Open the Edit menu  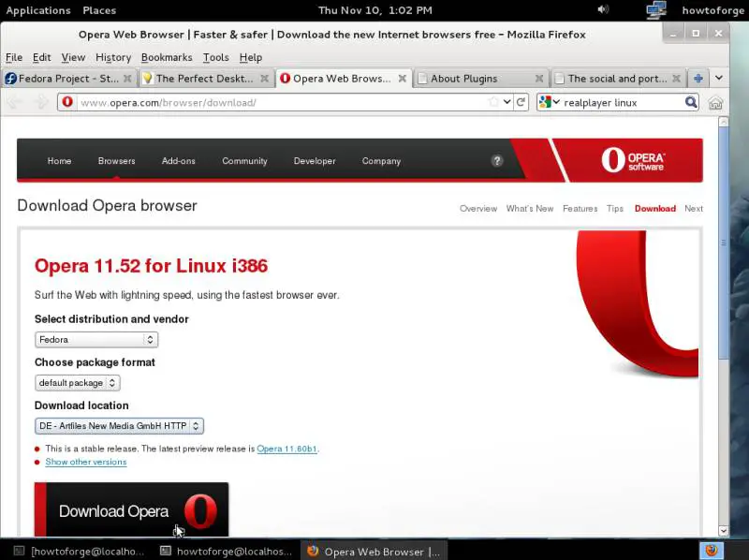coord(41,57)
